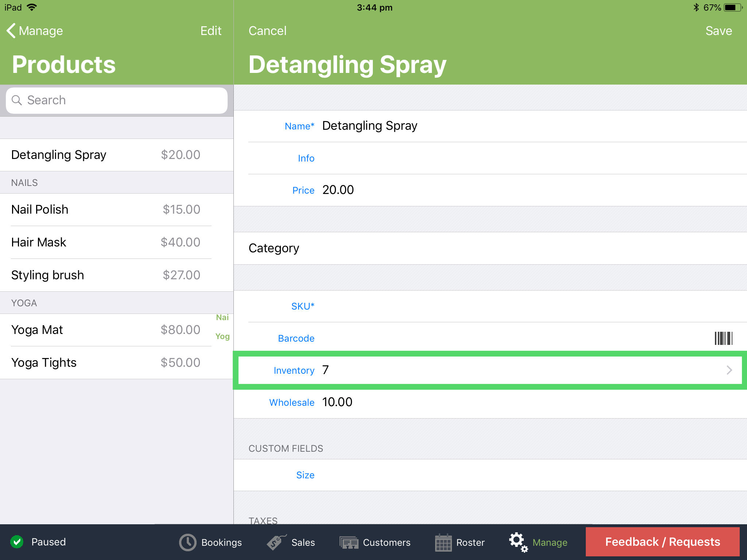Jump to Yog section index
The height and width of the screenshot is (560, 747).
(222, 336)
